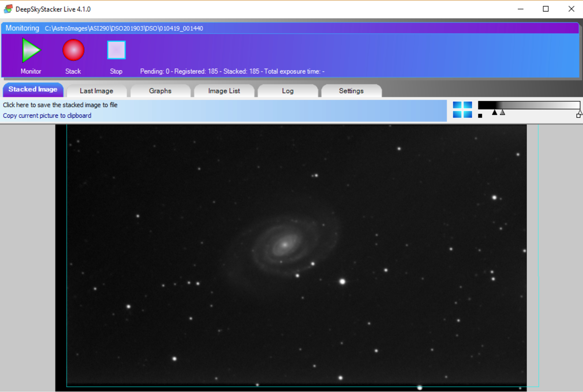The width and height of the screenshot is (583, 392).
Task: Select the gray midtone triangle marker
Action: click(502, 113)
